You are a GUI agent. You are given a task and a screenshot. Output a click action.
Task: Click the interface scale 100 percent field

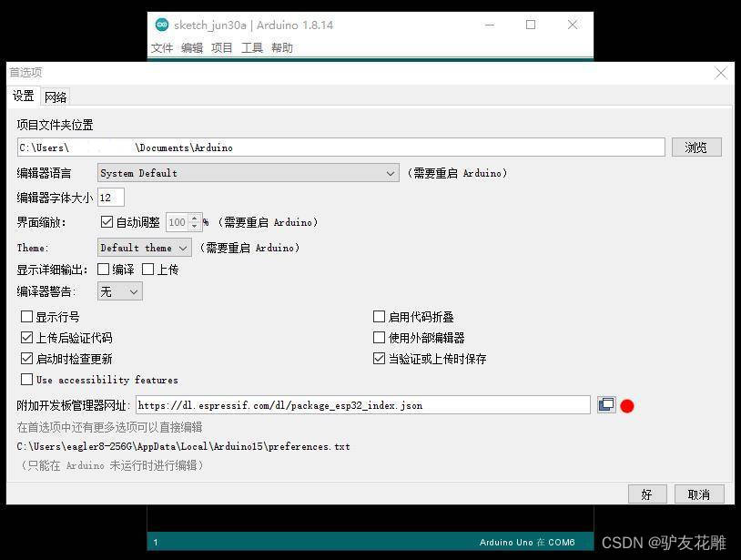pyautogui.click(x=178, y=222)
